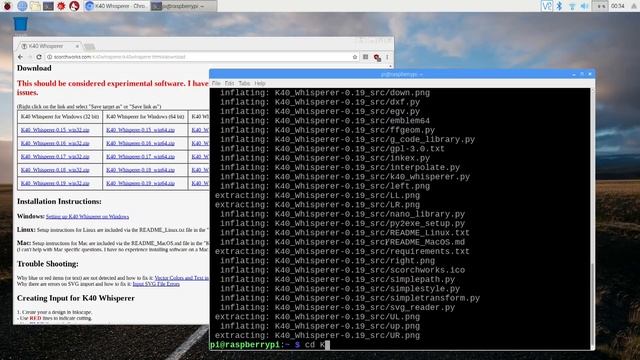
Task: Click the grey extension icon beside bookmark star
Action: [366, 57]
